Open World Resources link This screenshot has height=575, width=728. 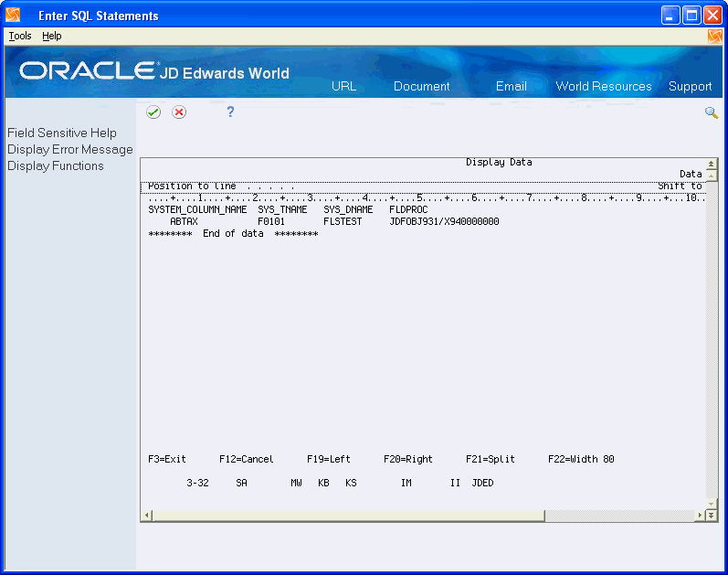point(604,86)
